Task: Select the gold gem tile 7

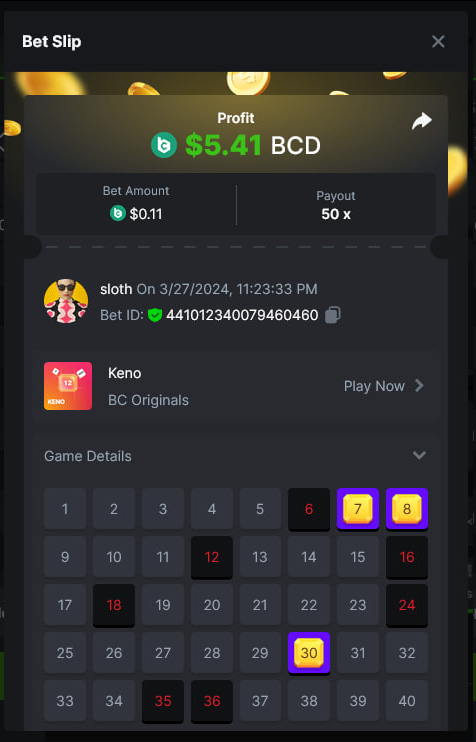Action: click(358, 509)
